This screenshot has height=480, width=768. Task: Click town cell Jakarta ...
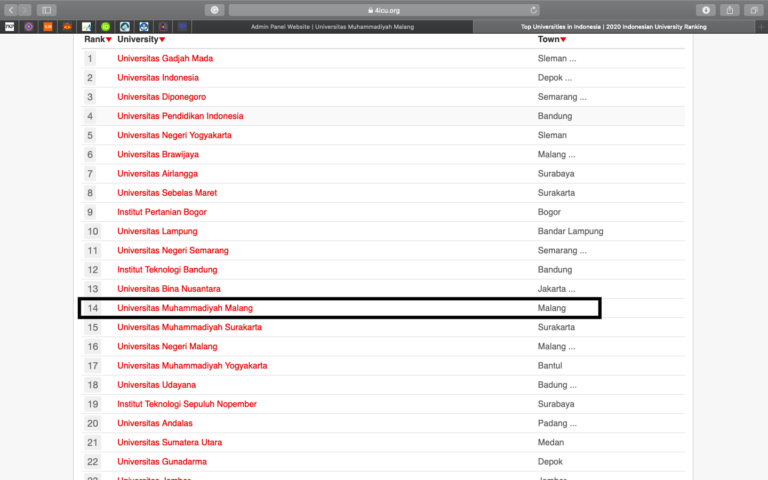coord(556,288)
